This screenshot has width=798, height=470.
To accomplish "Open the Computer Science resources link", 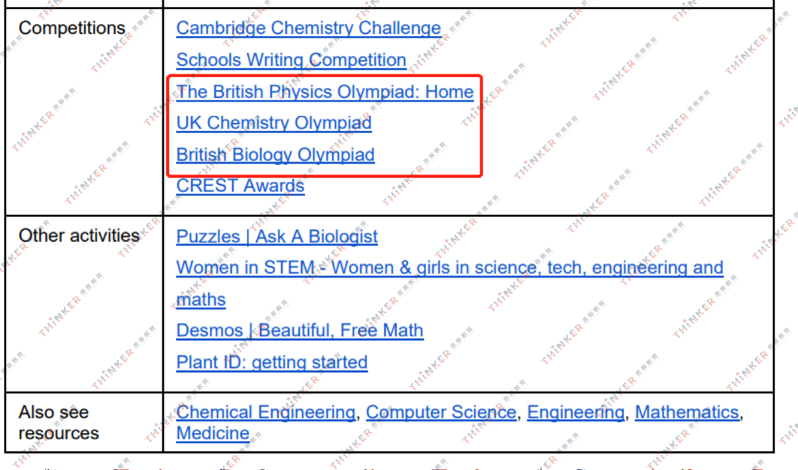I will tap(441, 412).
